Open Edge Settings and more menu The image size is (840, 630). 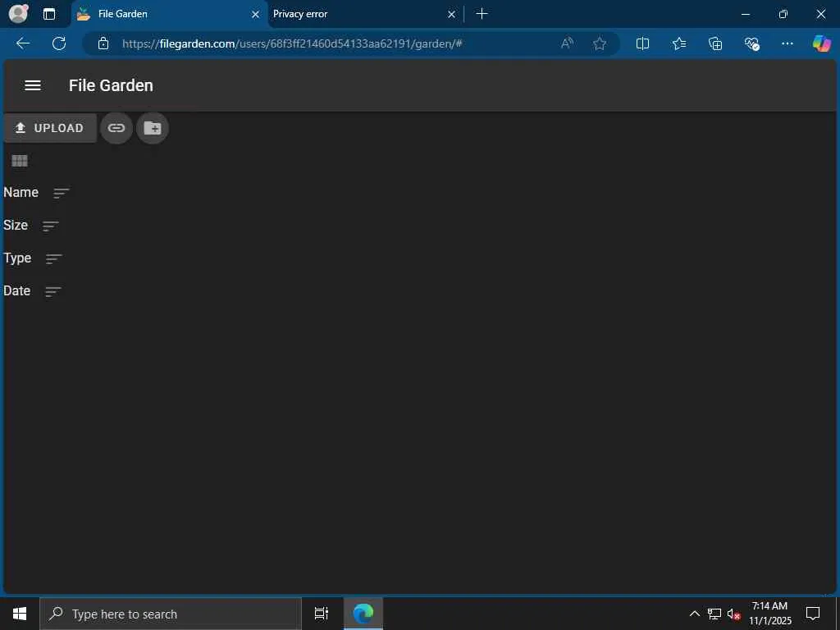787,43
